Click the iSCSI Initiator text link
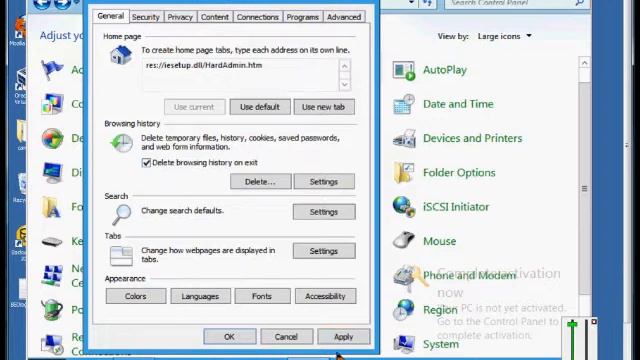Screen dimensions: 640x360 click(456, 207)
